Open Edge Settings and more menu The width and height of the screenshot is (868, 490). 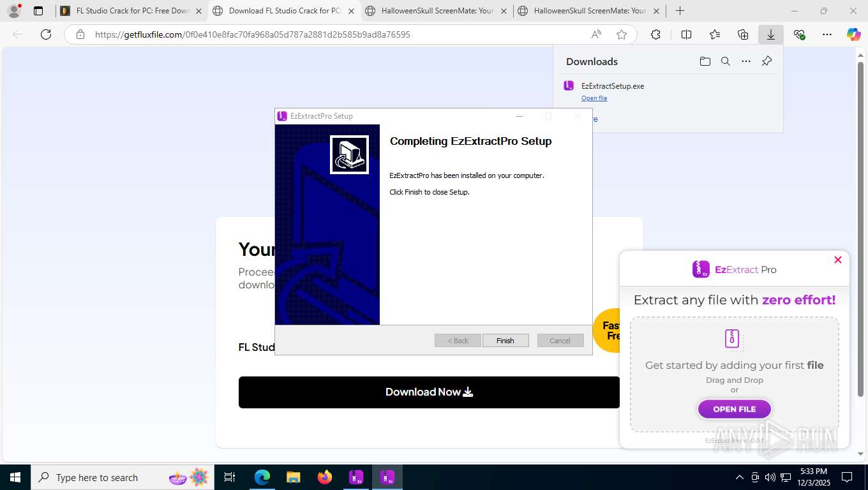827,34
